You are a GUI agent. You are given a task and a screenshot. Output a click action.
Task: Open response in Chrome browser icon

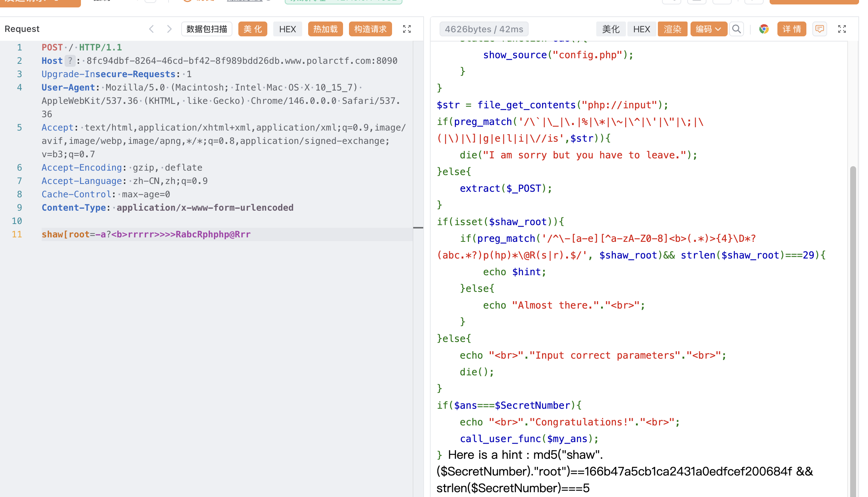click(764, 29)
